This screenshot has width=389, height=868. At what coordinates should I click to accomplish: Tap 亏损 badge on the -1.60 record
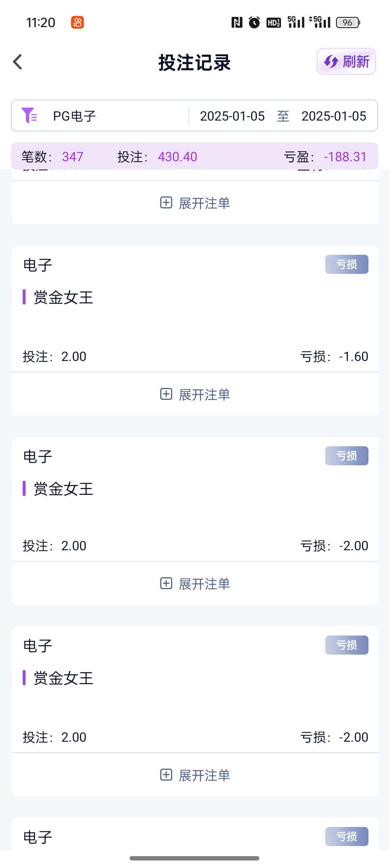coord(346,265)
